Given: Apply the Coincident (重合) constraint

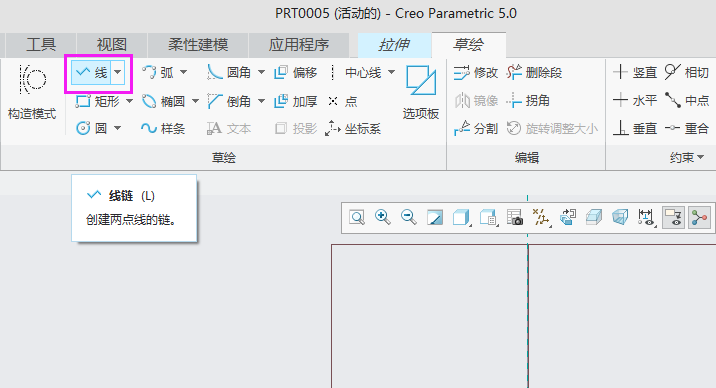Looking at the screenshot, I should (x=686, y=128).
